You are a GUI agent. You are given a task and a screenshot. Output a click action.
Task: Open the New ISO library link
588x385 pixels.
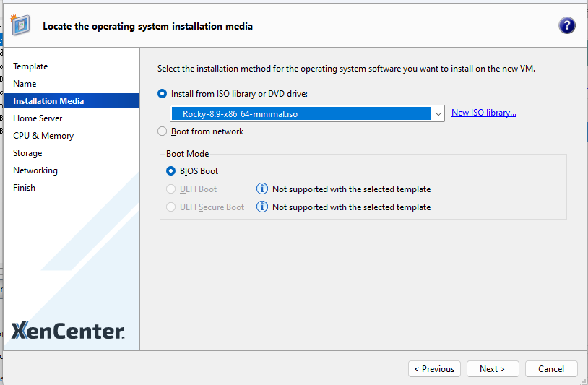click(483, 113)
